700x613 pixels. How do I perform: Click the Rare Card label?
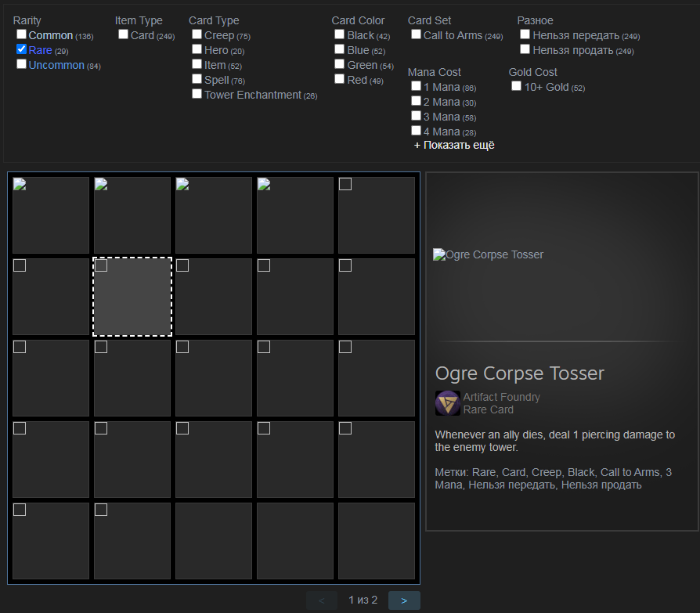tap(488, 409)
